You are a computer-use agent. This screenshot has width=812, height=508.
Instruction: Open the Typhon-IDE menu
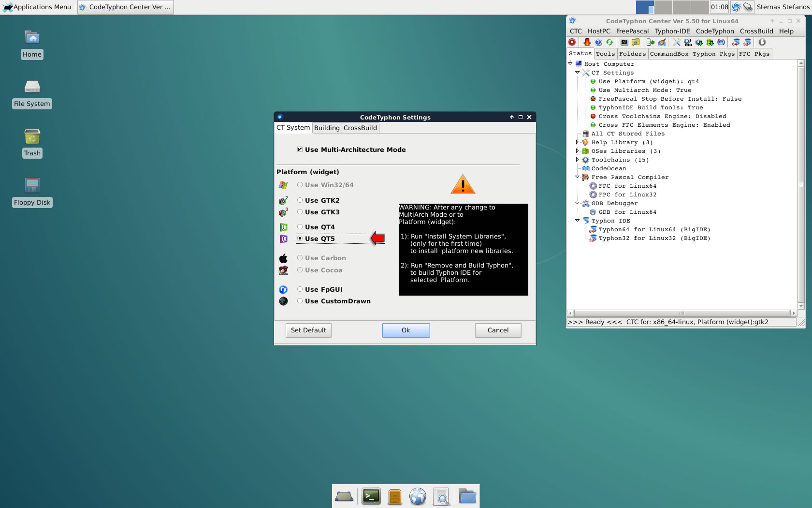coord(672,31)
